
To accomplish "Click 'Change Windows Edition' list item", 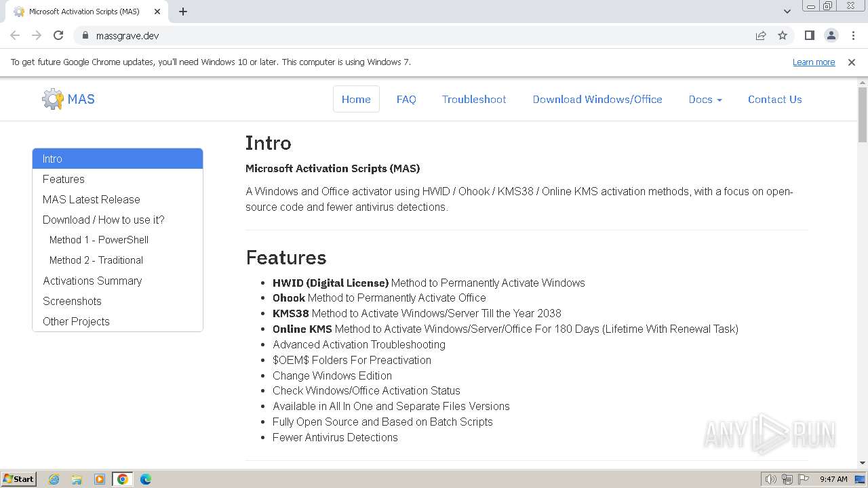I will click(x=332, y=375).
